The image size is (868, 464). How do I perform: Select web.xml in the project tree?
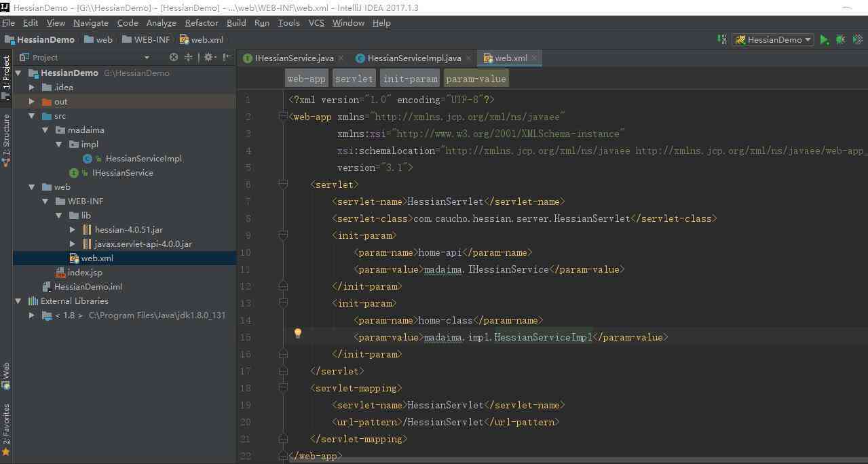97,258
